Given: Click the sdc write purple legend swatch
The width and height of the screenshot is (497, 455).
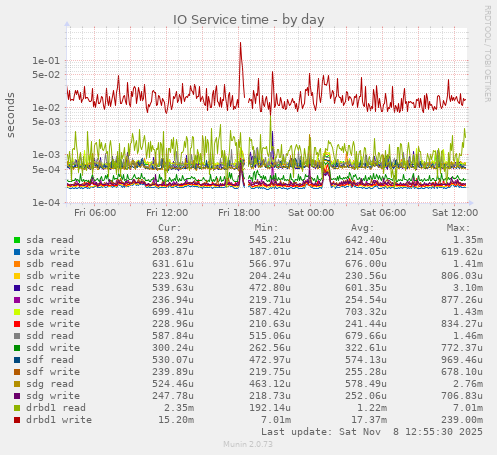Looking at the screenshot, I should [x=17, y=300].
